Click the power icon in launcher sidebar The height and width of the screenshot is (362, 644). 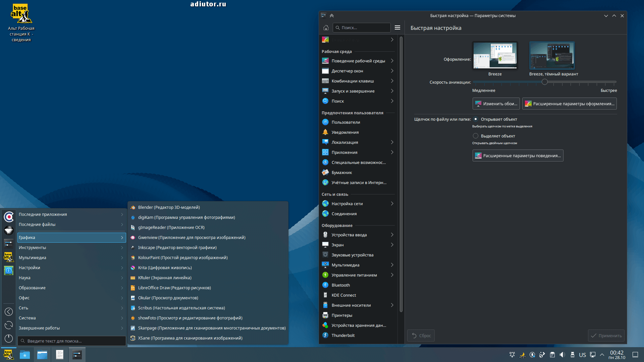(9, 339)
